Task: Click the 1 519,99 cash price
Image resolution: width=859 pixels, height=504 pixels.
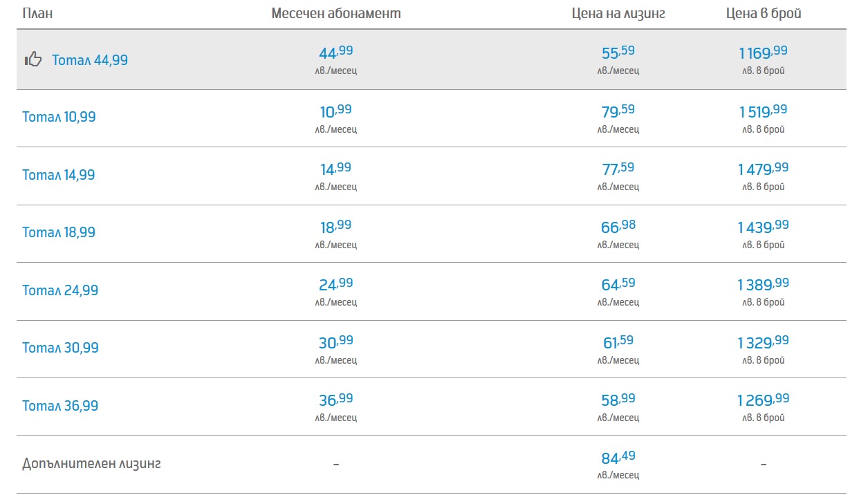Action: click(763, 111)
